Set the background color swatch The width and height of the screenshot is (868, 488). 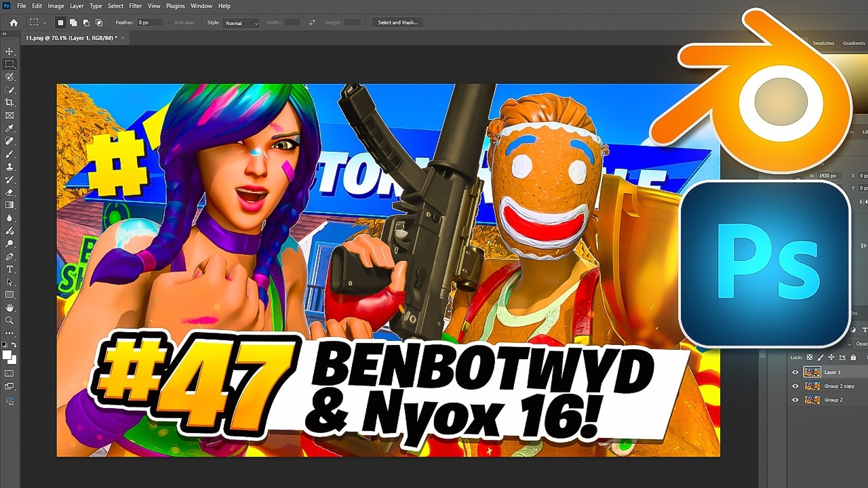tap(12, 359)
